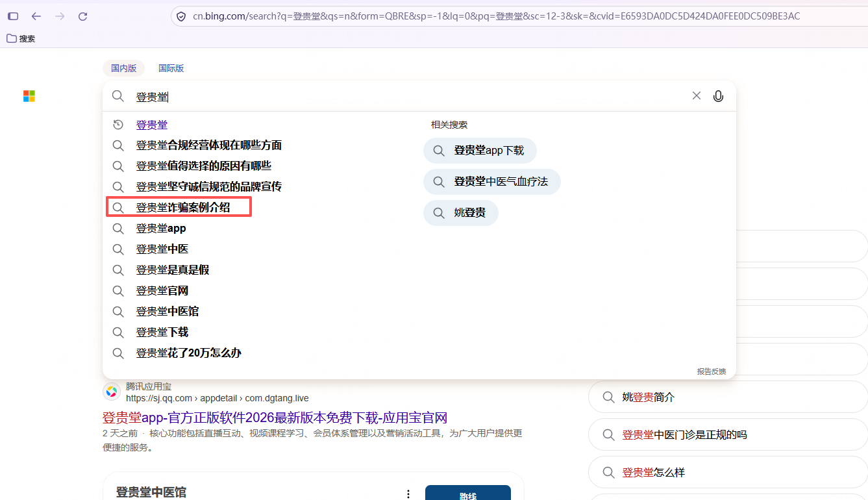This screenshot has height=500, width=868.
Task: Click the 登贵堂中医馆 card title
Action: click(x=151, y=492)
